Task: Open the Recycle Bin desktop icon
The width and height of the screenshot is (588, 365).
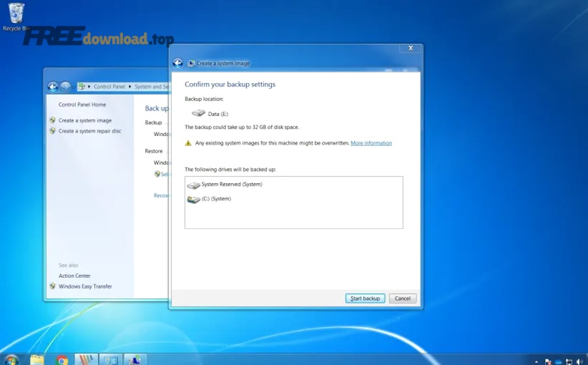Action: [16, 17]
